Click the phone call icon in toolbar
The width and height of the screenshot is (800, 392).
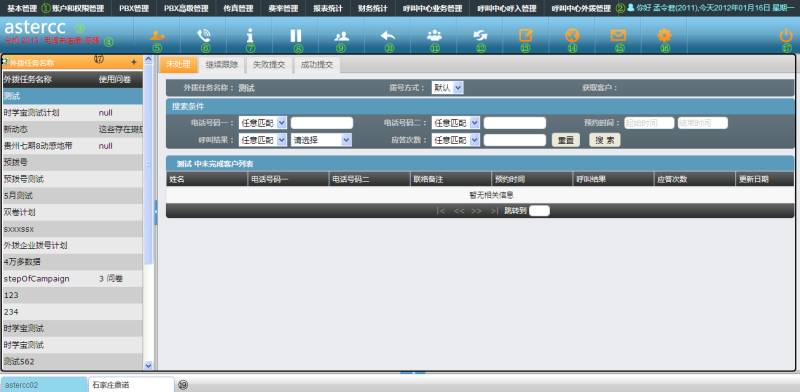(x=204, y=35)
